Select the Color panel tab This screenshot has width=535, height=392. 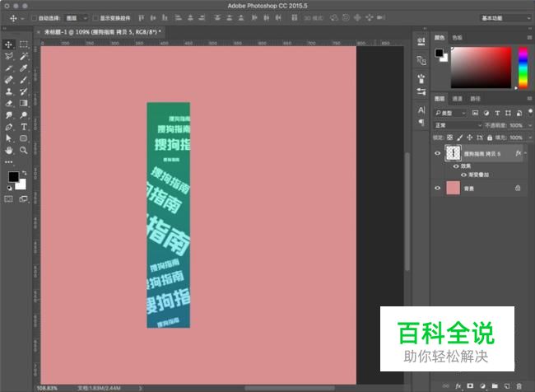click(440, 38)
